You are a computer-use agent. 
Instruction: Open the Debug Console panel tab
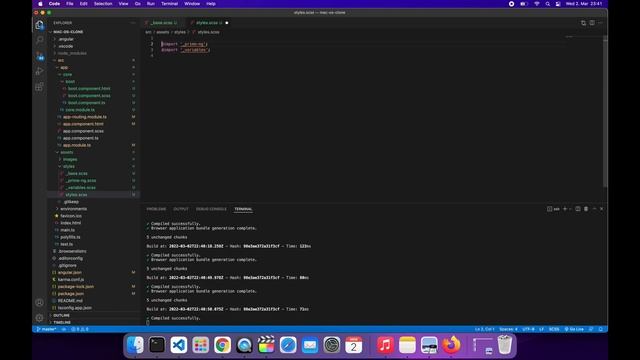211,209
